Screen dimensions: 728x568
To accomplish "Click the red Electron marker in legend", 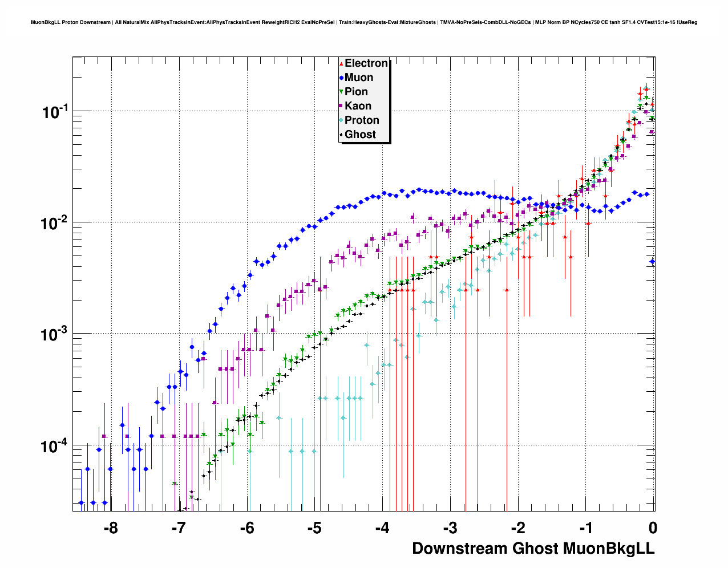I will click(x=341, y=63).
